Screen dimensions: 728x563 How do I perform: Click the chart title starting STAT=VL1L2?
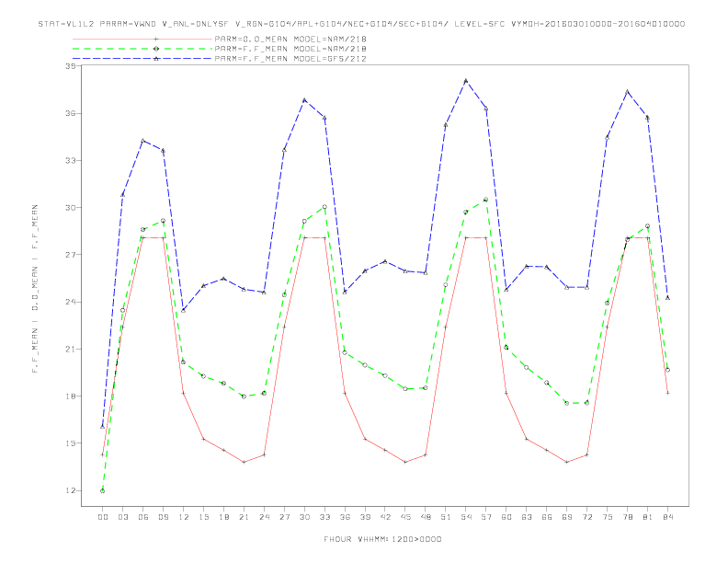click(361, 24)
